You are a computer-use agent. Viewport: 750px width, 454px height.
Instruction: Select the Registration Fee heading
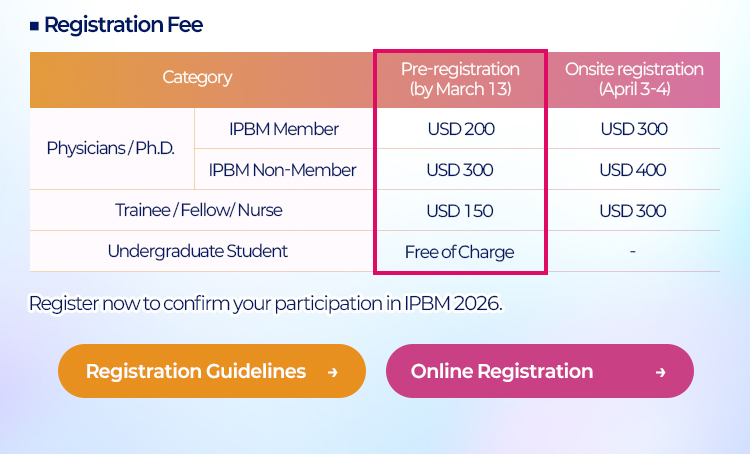pyautogui.click(x=123, y=25)
